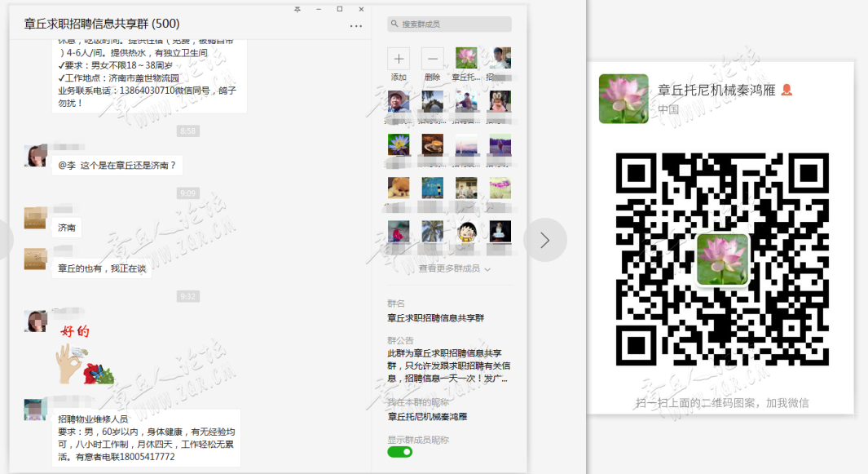Click the 济南 message bubble

pyautogui.click(x=67, y=228)
